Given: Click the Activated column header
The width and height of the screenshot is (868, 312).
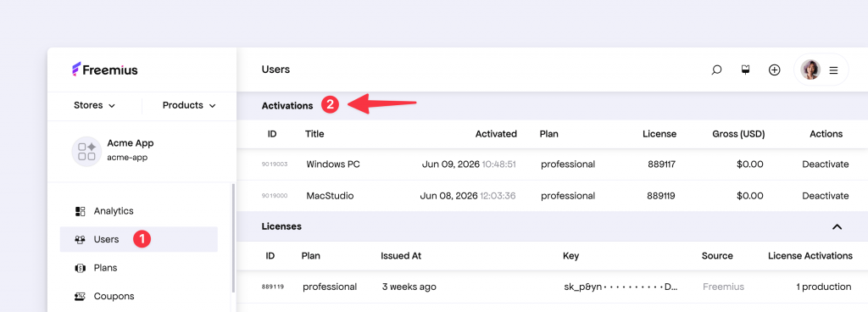Looking at the screenshot, I should 496,134.
